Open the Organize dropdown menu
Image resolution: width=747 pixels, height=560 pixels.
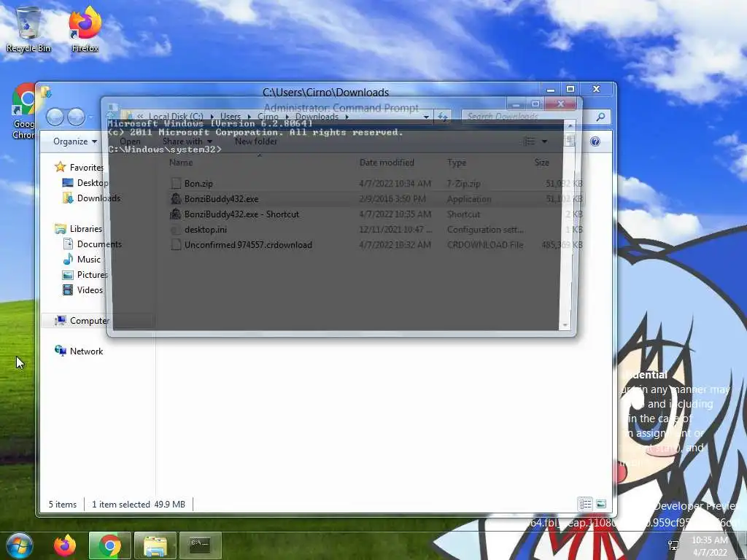(75, 141)
